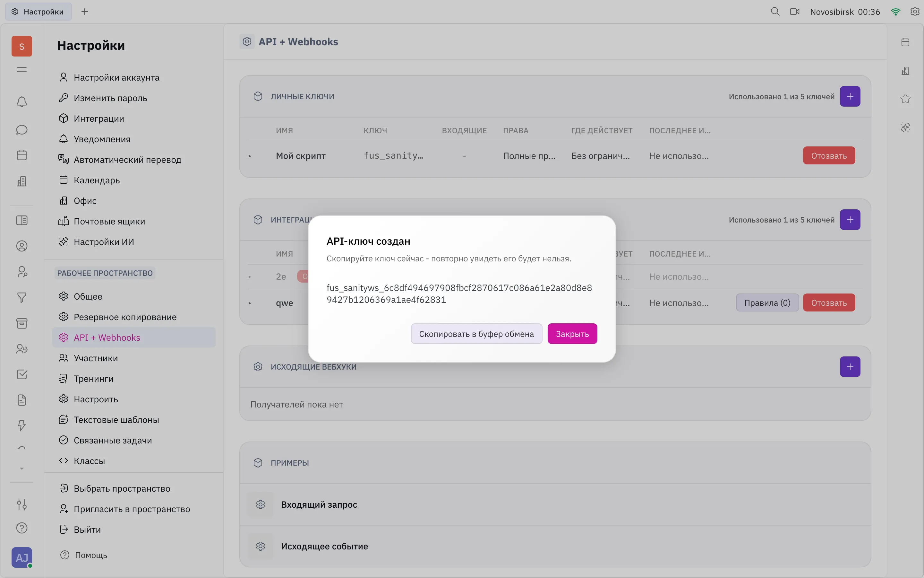Screen dimensions: 924x578
Task: Expand the qwe key row
Action: tap(250, 303)
